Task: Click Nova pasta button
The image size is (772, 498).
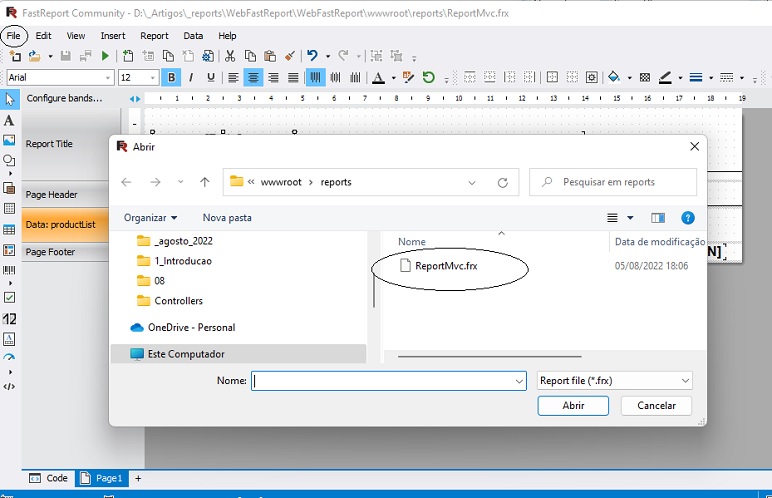Action: 227,217
